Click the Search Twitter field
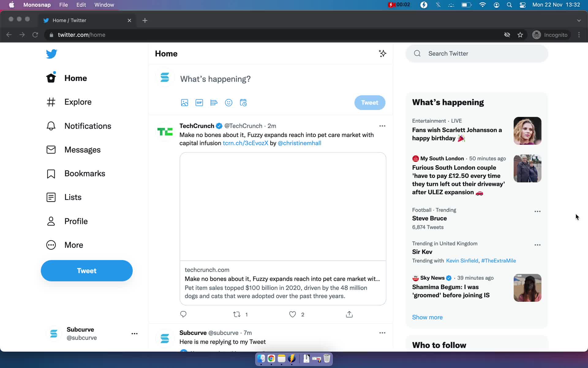The height and width of the screenshot is (368, 588). (x=477, y=54)
